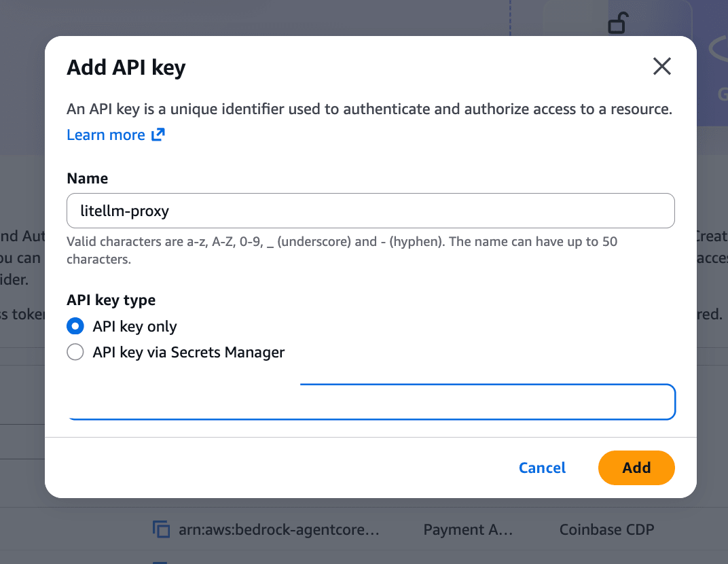This screenshot has height=564, width=728.
Task: Open the Learn more link
Action: [115, 135]
